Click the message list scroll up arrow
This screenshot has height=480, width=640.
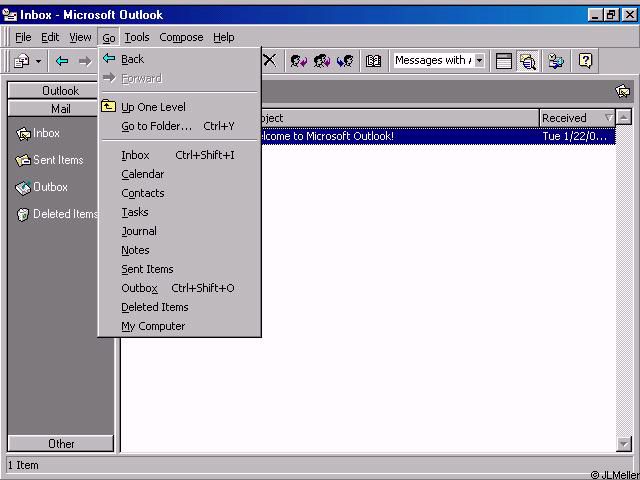point(624,118)
